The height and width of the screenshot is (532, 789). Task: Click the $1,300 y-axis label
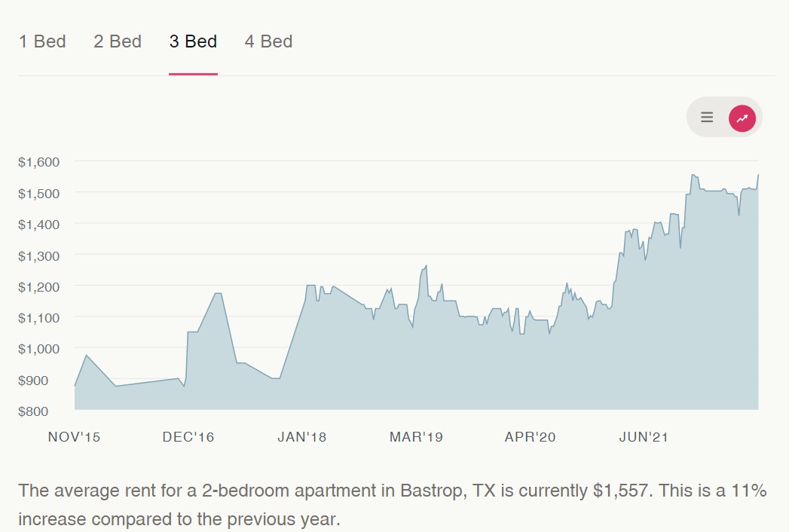tap(38, 255)
